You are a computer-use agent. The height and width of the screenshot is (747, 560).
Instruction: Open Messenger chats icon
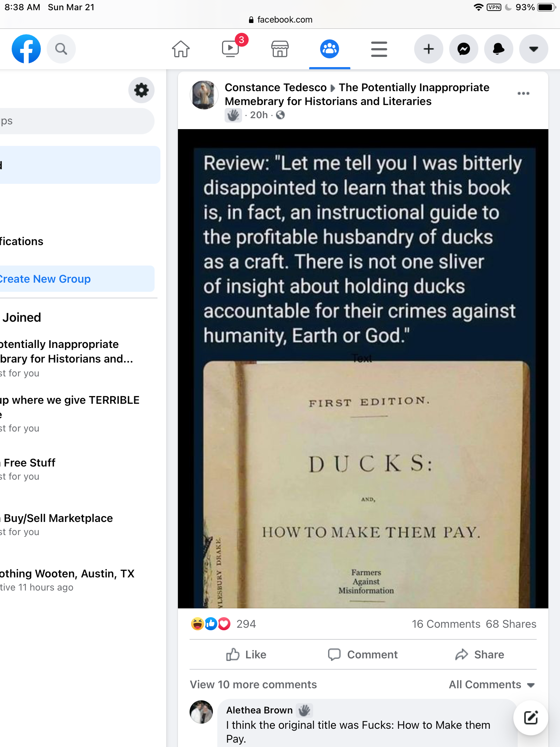(x=464, y=49)
